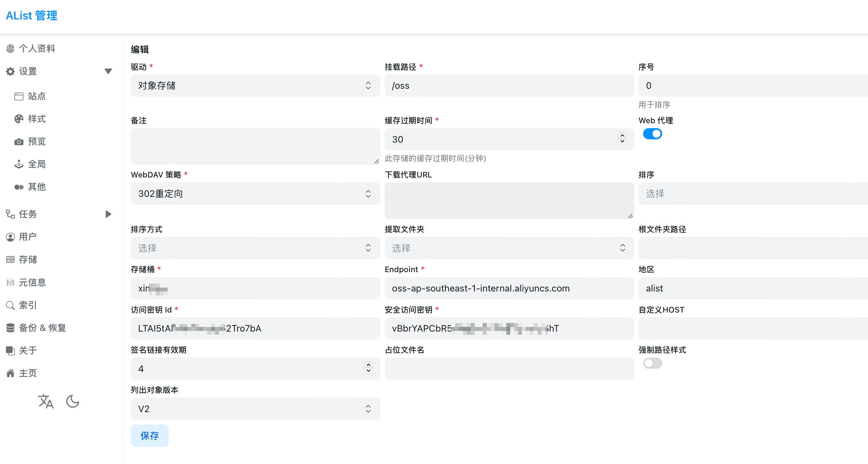Click the AList 管理 header link
Image resolution: width=868 pixels, height=464 pixels.
tap(32, 15)
